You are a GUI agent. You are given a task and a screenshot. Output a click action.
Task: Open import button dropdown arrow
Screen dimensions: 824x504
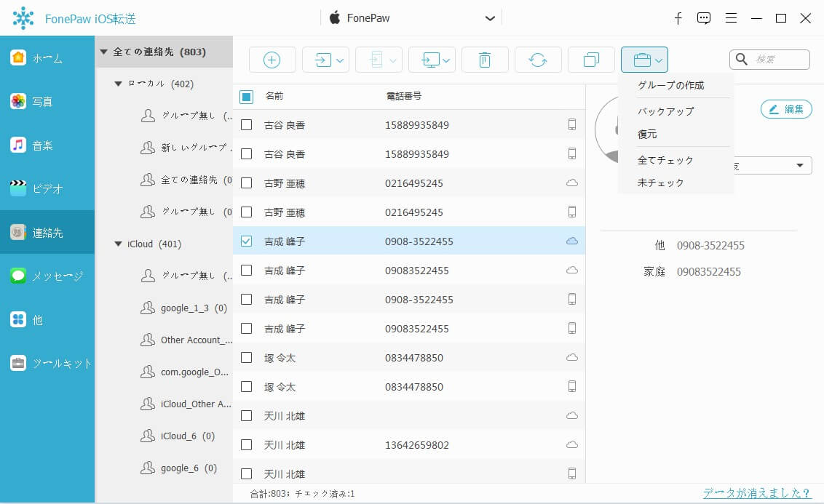tap(340, 60)
